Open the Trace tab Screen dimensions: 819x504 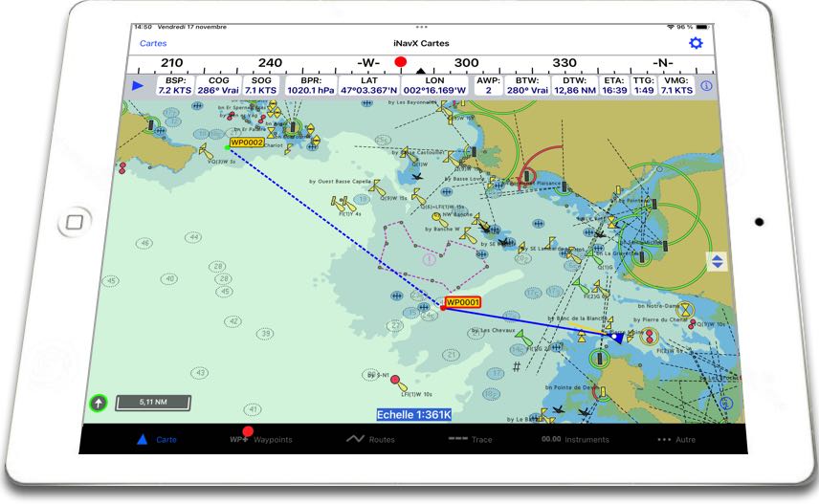point(470,439)
